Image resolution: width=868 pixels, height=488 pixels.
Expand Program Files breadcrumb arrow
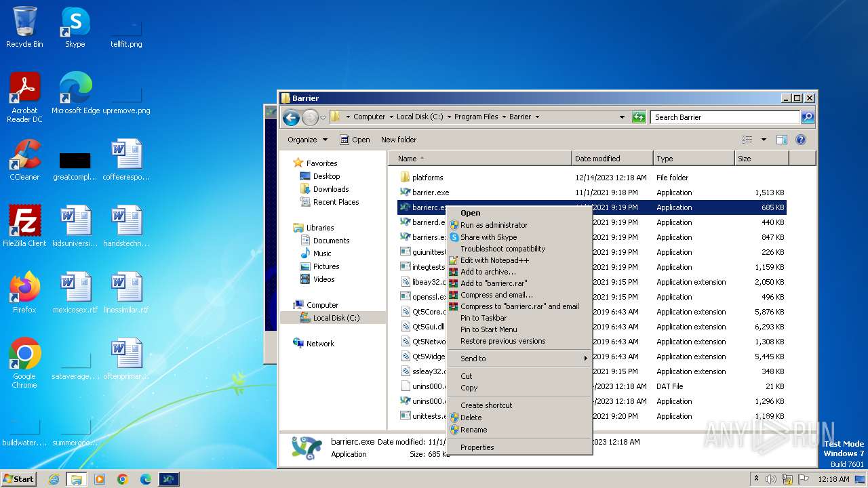(x=504, y=117)
